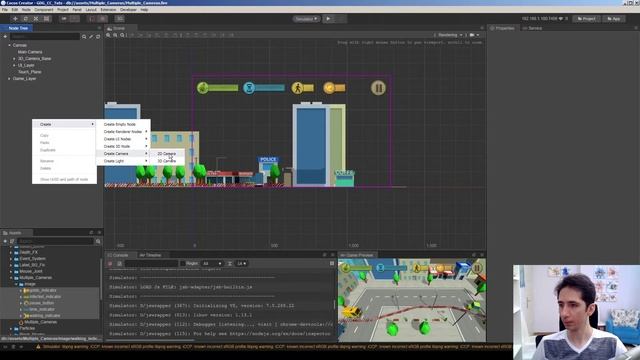
Task: Collapse the Canvas node in Node Tree
Action: pyautogui.click(x=9, y=45)
